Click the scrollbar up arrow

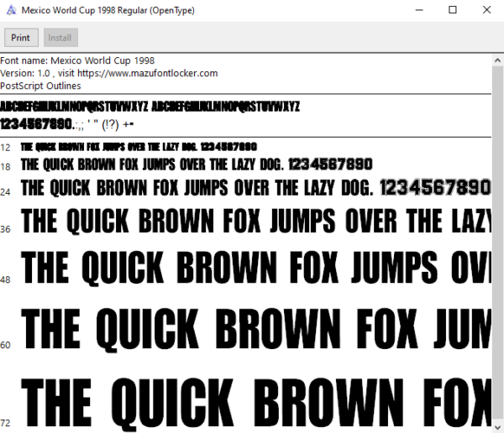click(497, 60)
